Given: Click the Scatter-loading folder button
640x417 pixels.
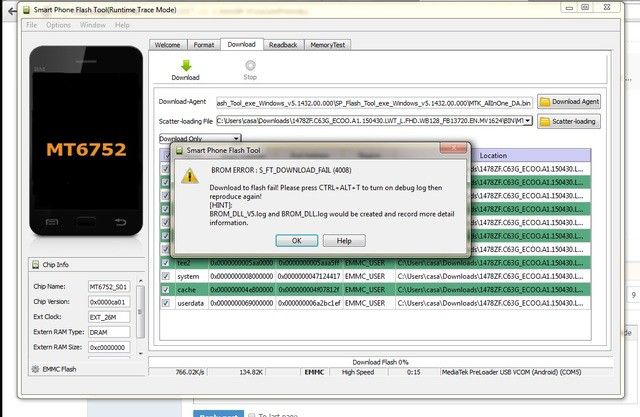Looking at the screenshot, I should pyautogui.click(x=569, y=121).
